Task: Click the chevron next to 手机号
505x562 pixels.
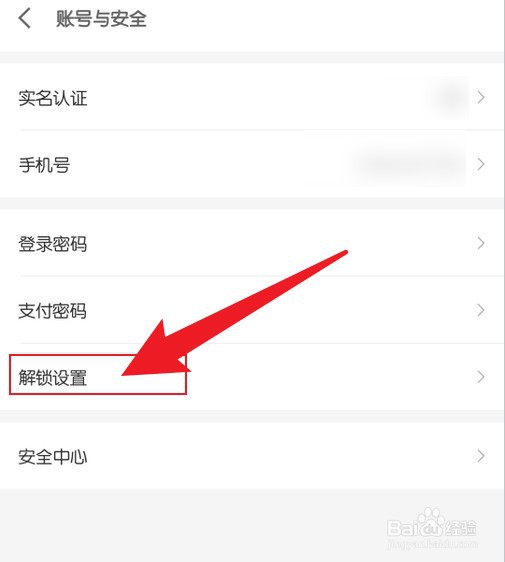Action: click(481, 164)
